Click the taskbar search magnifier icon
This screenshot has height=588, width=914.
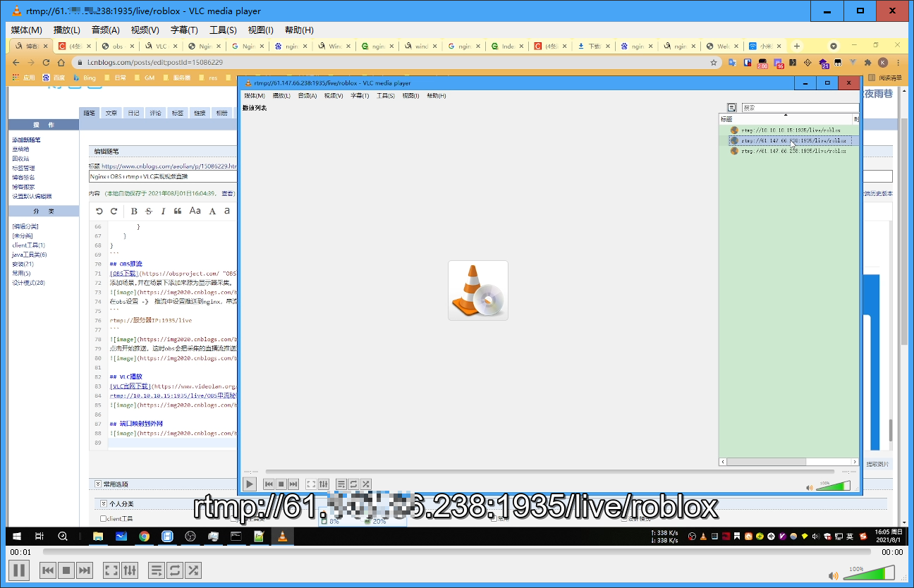tap(63, 537)
